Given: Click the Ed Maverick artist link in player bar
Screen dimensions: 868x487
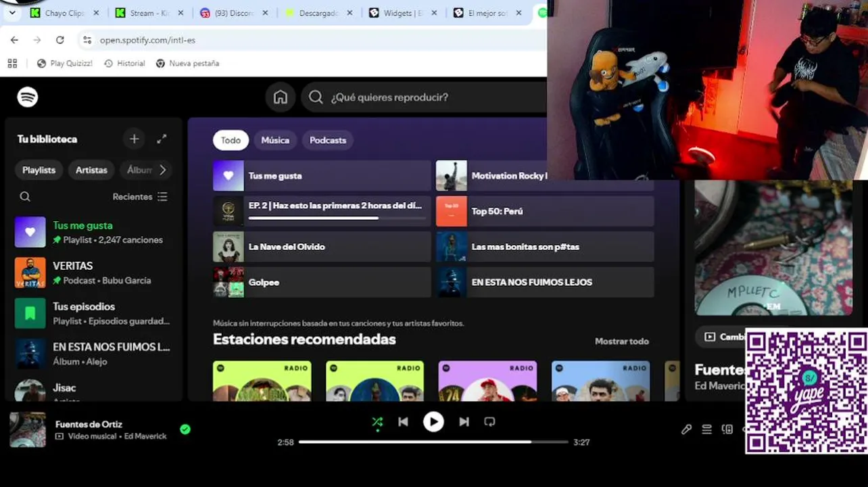Looking at the screenshot, I should pos(145,436).
